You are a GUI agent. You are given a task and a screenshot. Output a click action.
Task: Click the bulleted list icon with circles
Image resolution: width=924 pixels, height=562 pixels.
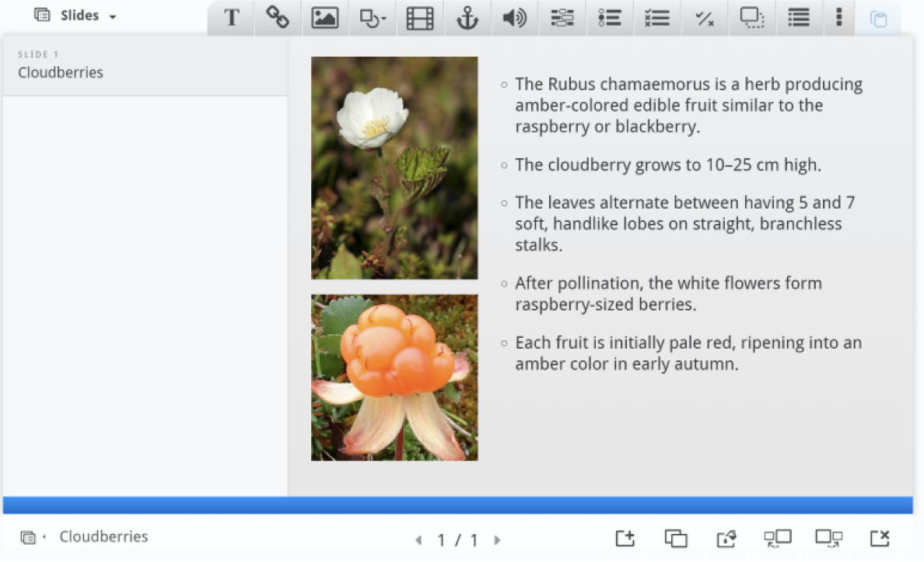610,18
